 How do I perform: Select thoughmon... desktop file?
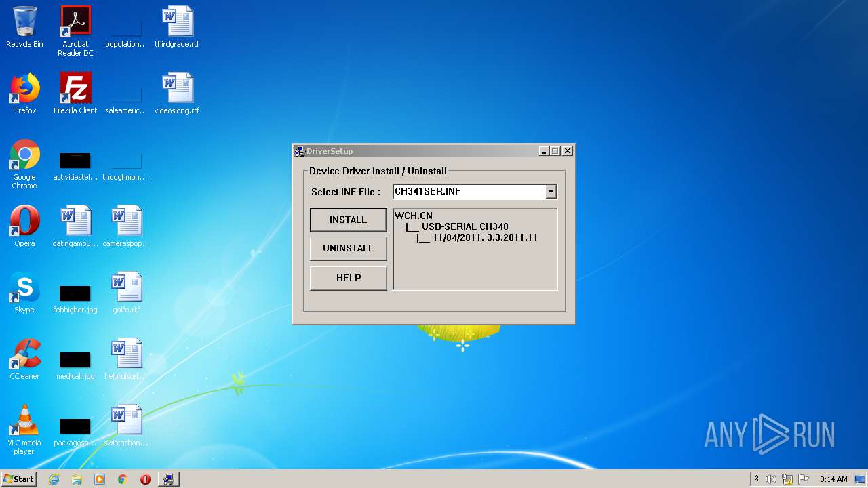click(126, 167)
